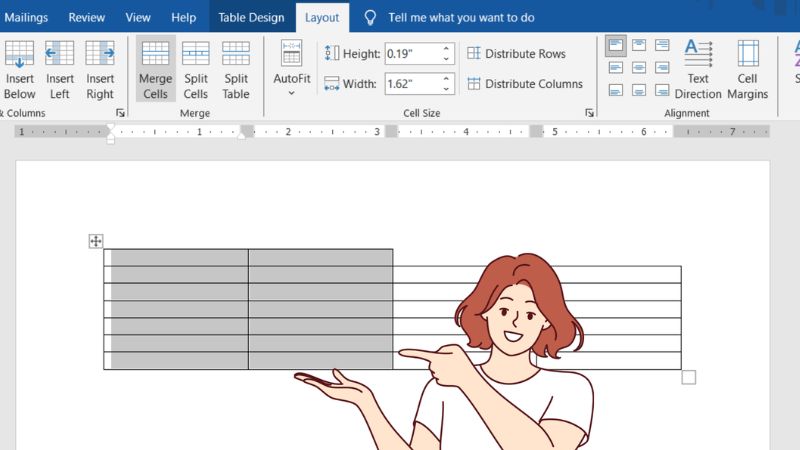Click Insert Right column icon
This screenshot has height=450, width=800.
[x=100, y=69]
